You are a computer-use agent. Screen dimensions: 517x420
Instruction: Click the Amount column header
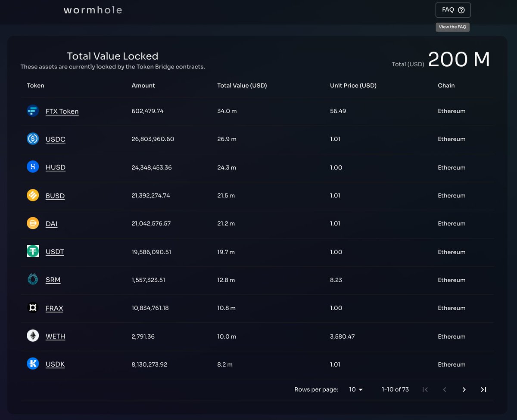143,85
